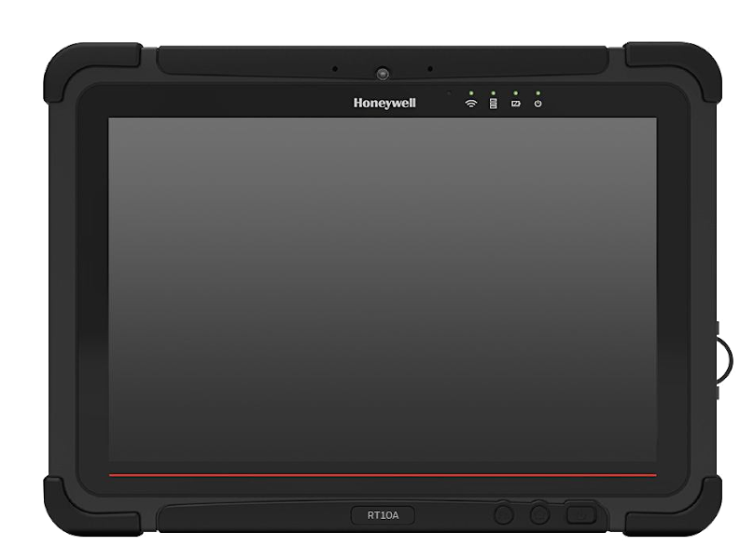Click the RT10A model label
This screenshot has width=754, height=560.
click(383, 515)
